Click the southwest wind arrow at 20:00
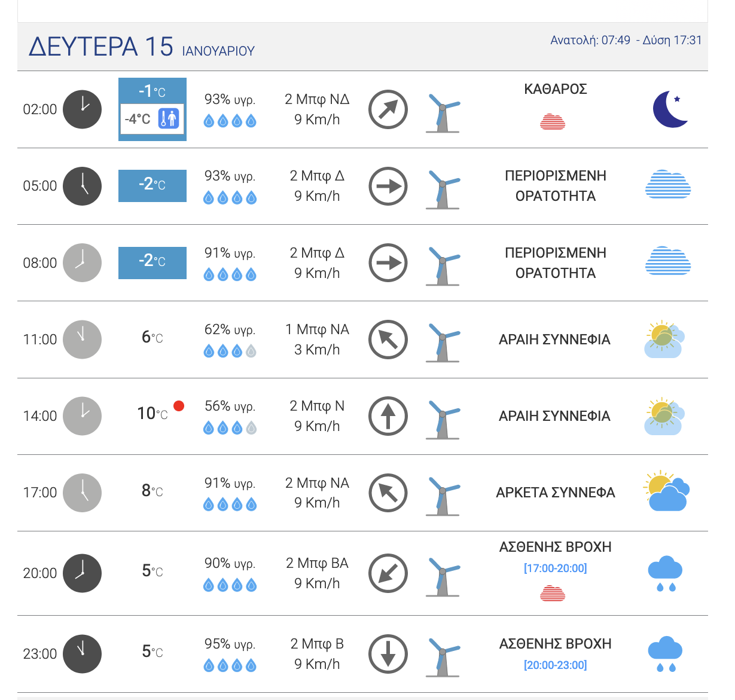 tap(388, 573)
